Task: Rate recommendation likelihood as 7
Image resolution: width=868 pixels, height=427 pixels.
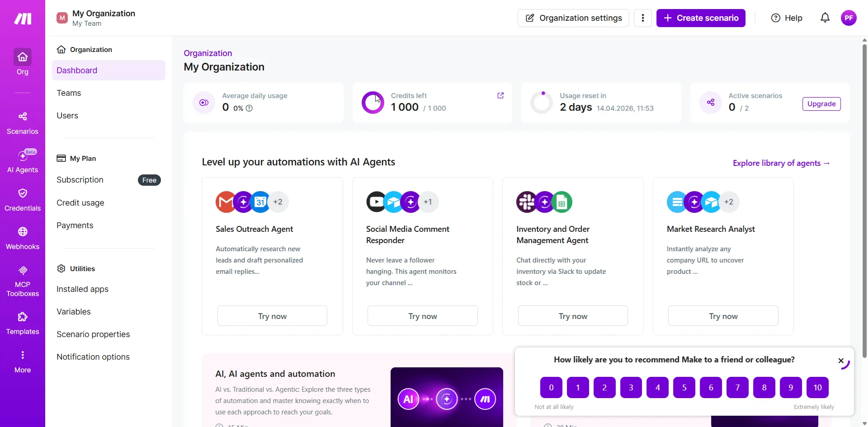Action: (x=738, y=388)
